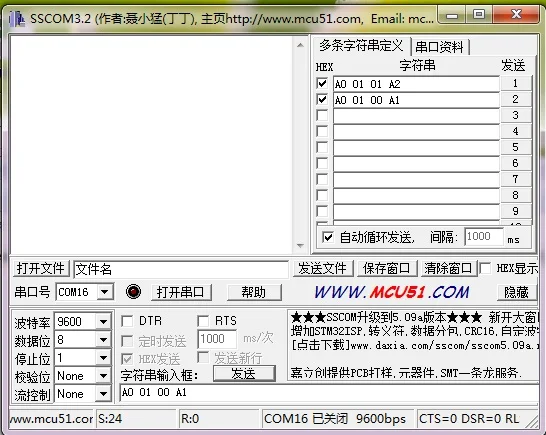Viewport: 546px width, 435px height.
Task: Uncheck HEX for the first string row
Action: point(322,84)
